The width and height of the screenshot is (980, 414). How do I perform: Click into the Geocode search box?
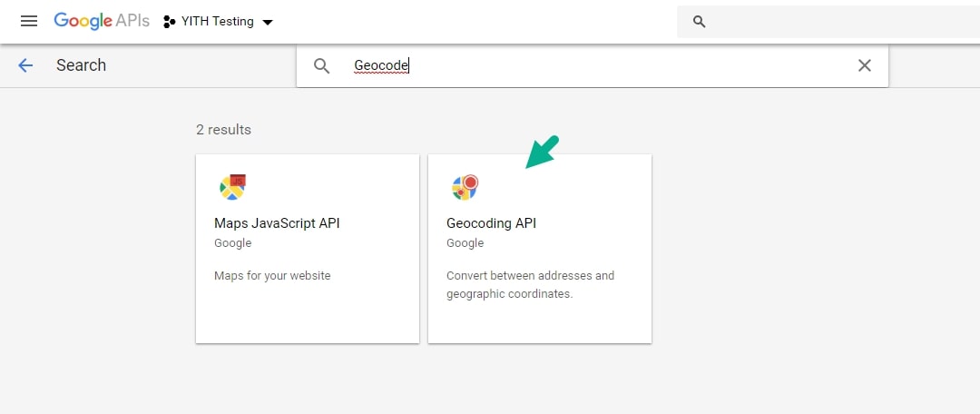pyautogui.click(x=592, y=65)
